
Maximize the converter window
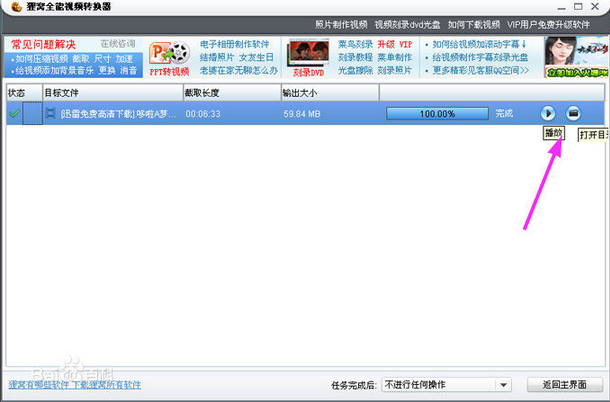(x=578, y=6)
